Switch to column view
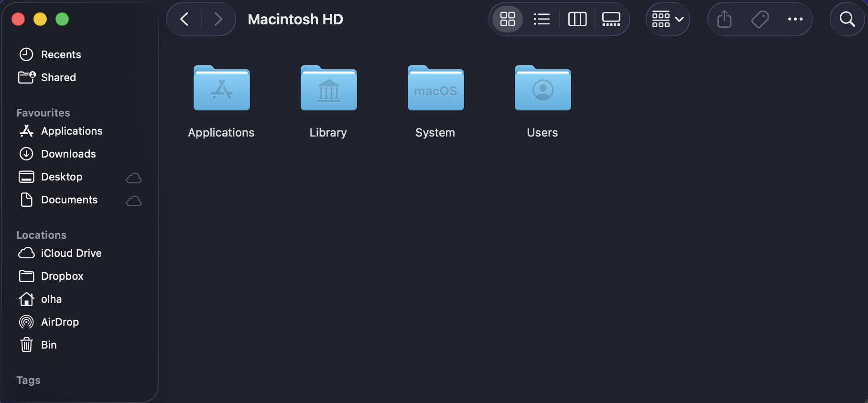Image resolution: width=868 pixels, height=403 pixels. [x=577, y=19]
